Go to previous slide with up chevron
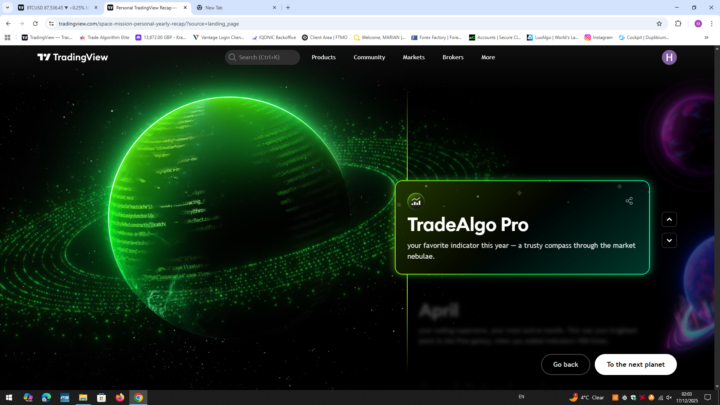720x405 pixels. coord(669,219)
